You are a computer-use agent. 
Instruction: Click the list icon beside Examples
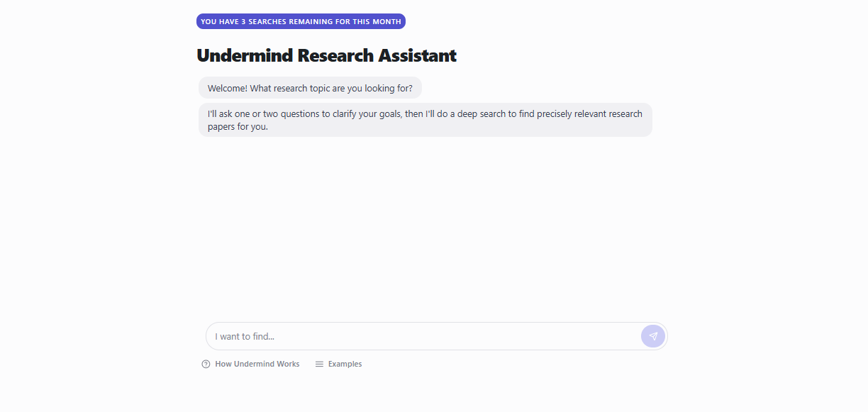pos(319,364)
